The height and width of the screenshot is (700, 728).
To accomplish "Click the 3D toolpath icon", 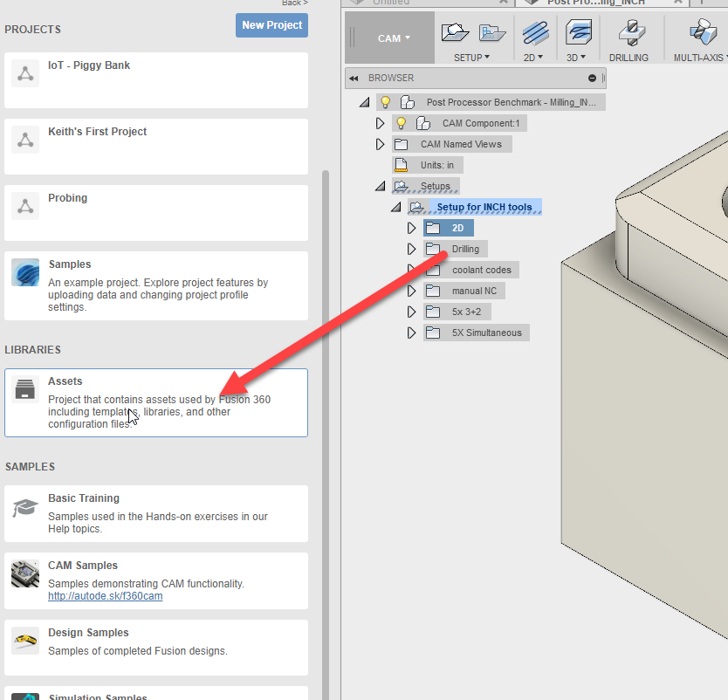I will (x=579, y=32).
